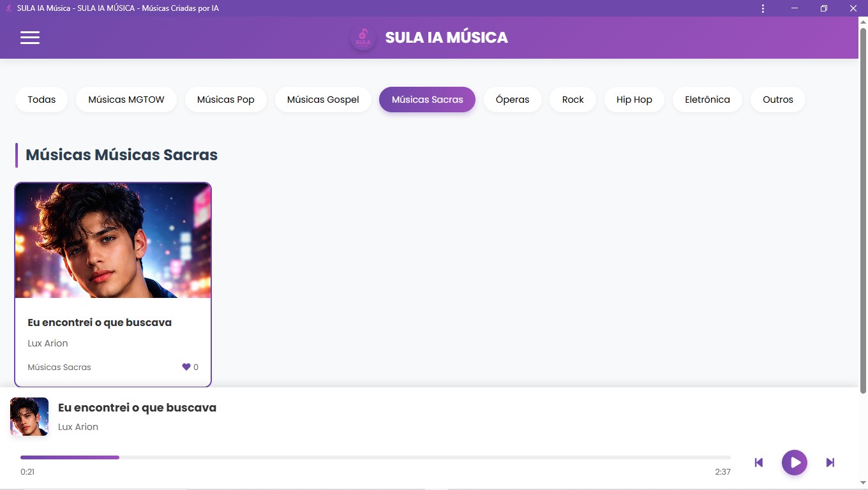Select the Todas category

coord(41,100)
